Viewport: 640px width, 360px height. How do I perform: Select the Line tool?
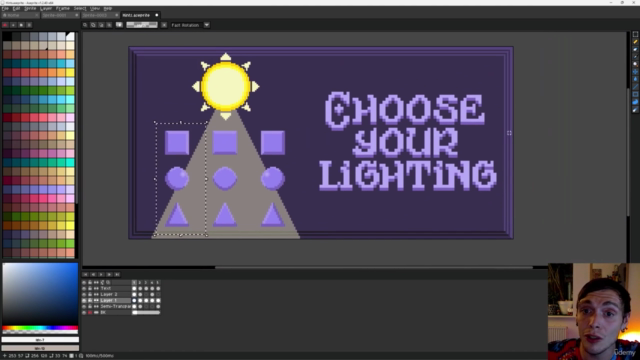(x=635, y=87)
